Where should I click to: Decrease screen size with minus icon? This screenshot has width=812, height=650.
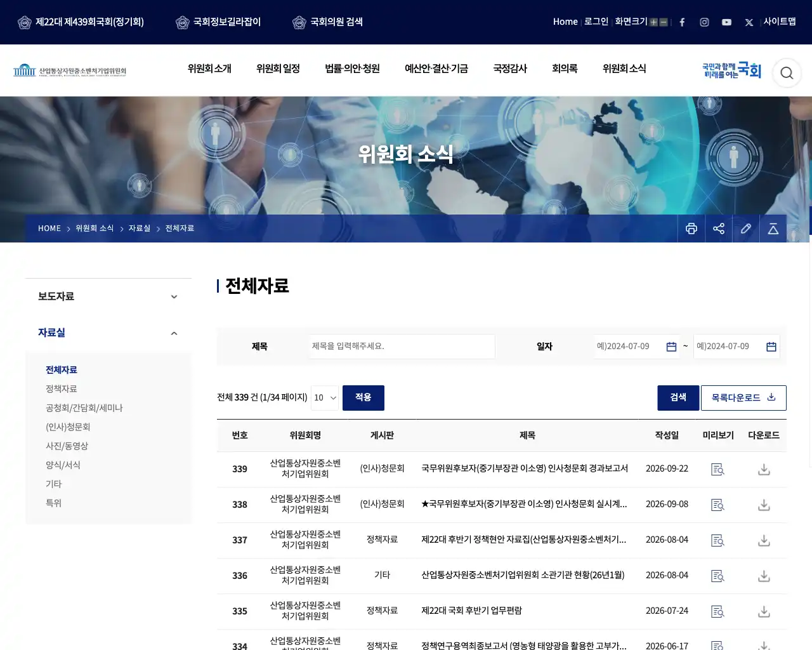pos(664,22)
